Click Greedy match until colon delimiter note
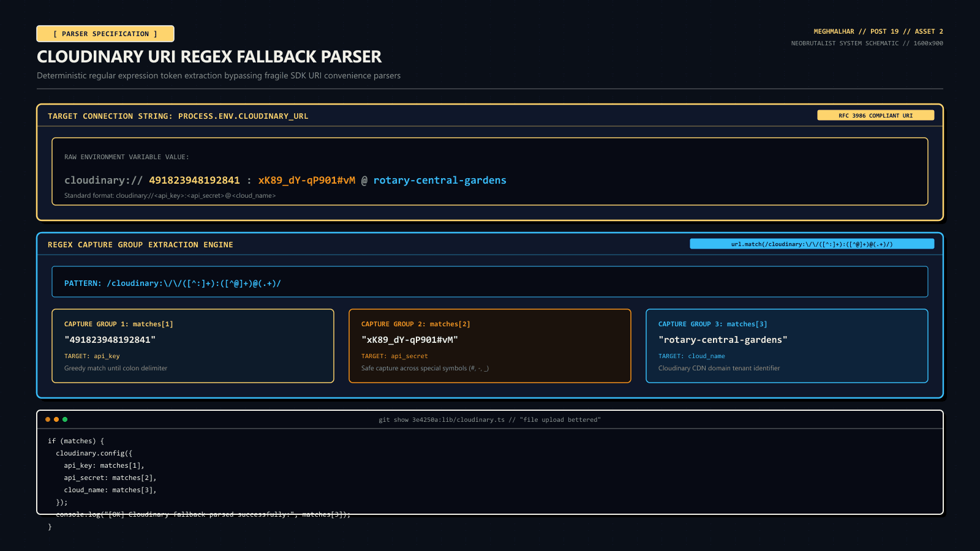Viewport: 980px width, 551px height. click(116, 368)
